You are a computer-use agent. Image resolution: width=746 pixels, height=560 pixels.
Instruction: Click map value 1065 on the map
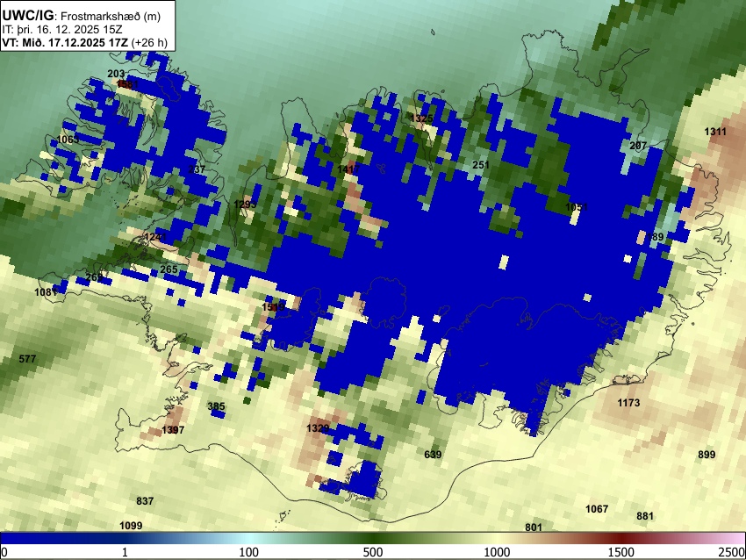(68, 140)
